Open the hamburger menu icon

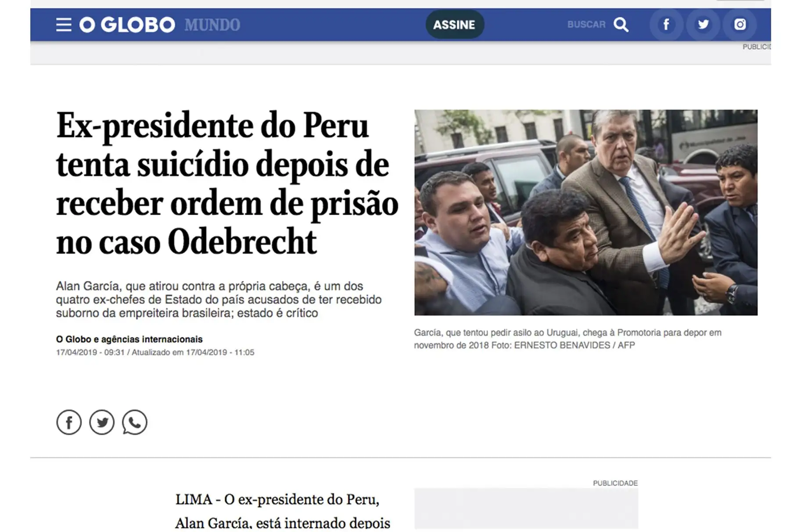64,25
